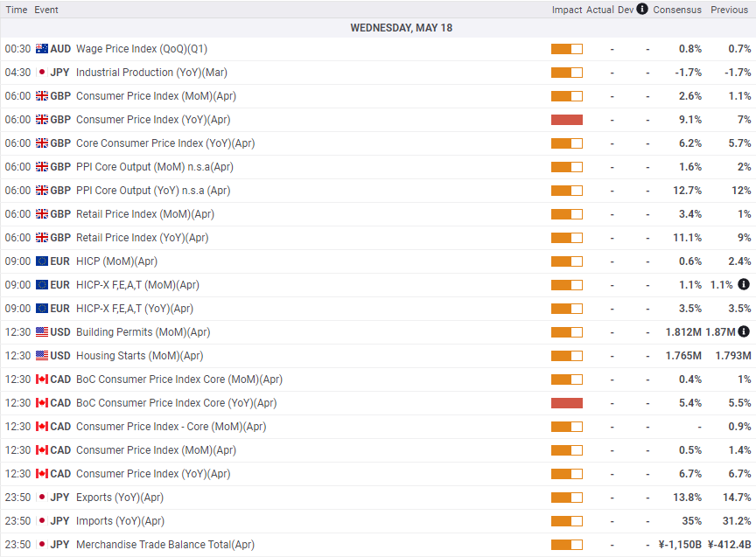The width and height of the screenshot is (756, 557).
Task: Open Wage Price Index (QoQ)(Q1) event
Action: pos(142,49)
